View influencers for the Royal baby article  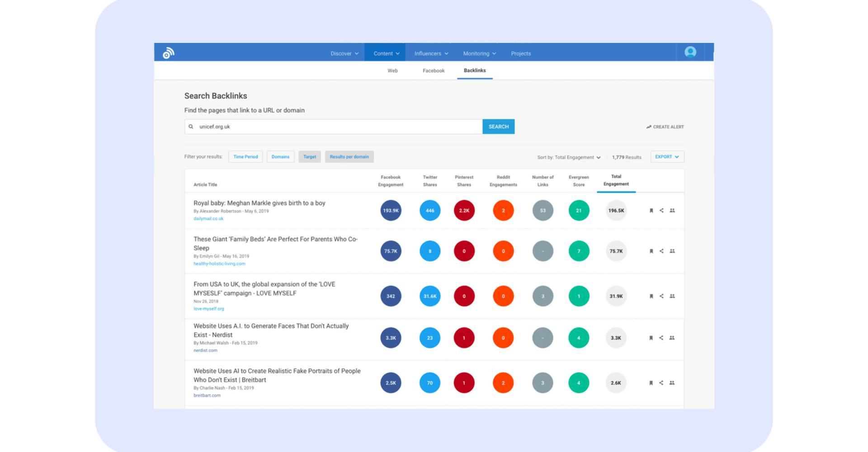click(x=673, y=210)
